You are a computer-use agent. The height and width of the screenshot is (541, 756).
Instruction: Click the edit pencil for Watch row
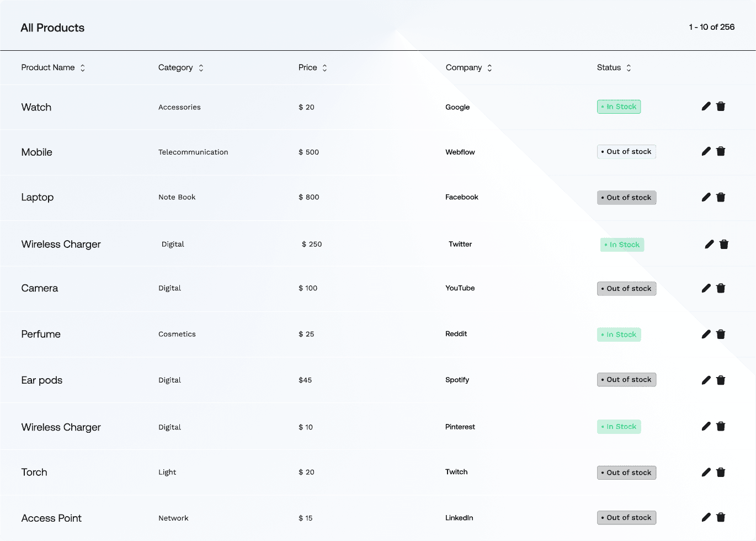(706, 107)
